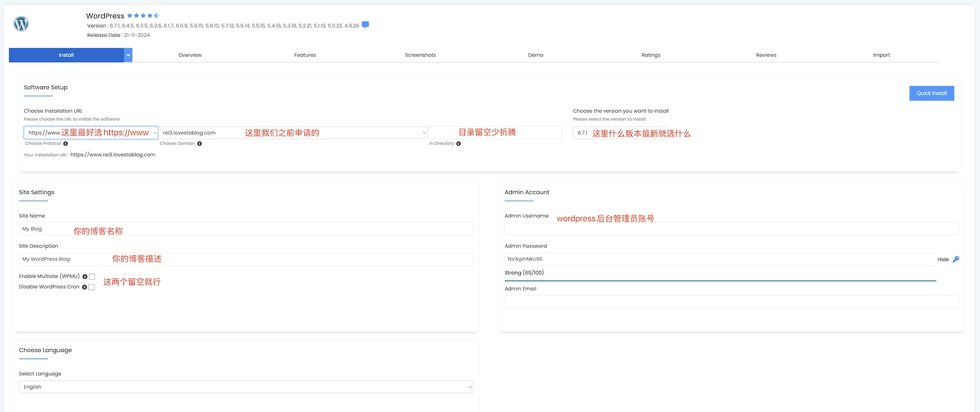The width and height of the screenshot is (980, 412).
Task: Click the installation URL https://www.rei3.lovestoblog.com text
Action: click(113, 155)
